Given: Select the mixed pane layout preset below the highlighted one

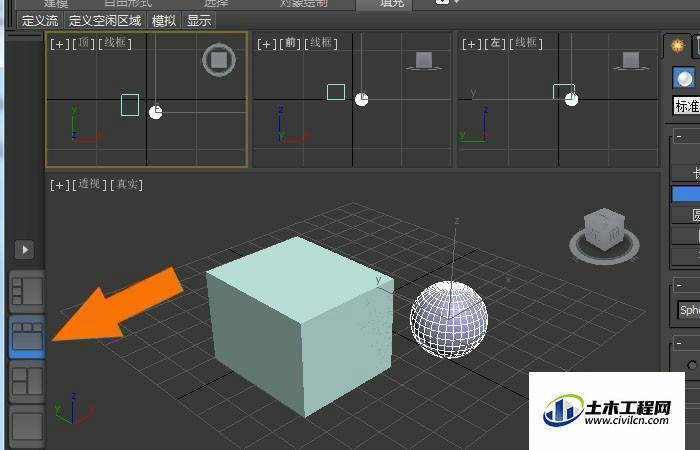Looking at the screenshot, I should click(27, 382).
